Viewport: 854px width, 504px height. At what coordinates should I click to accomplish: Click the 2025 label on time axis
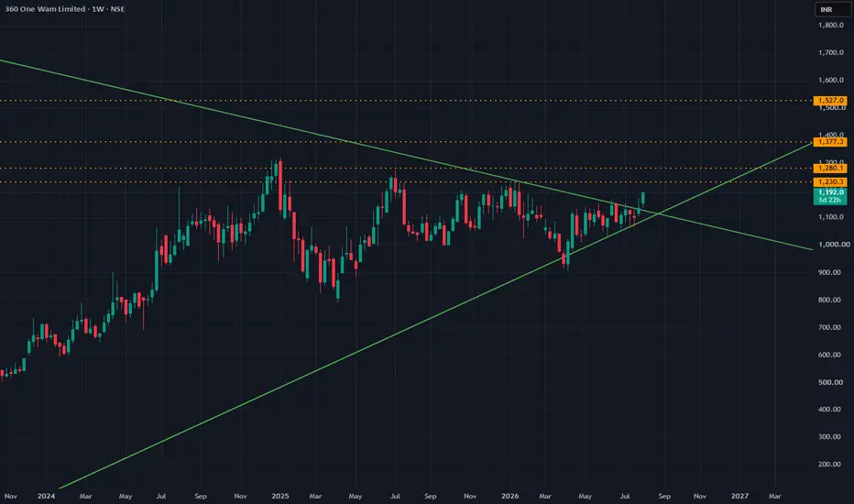tap(280, 497)
